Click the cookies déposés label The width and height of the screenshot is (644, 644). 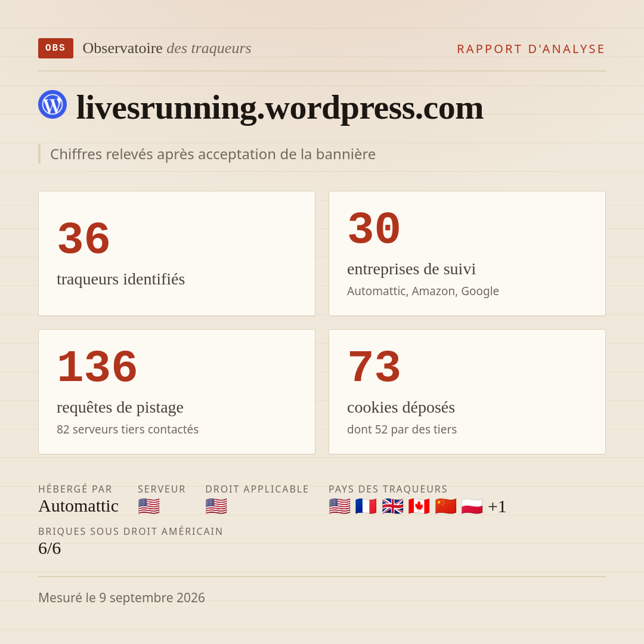(401, 407)
